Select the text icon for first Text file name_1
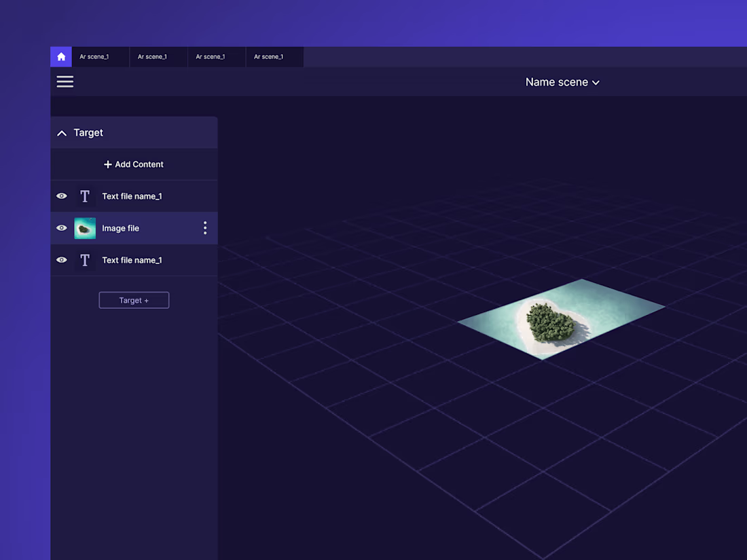The height and width of the screenshot is (560, 747). point(85,195)
